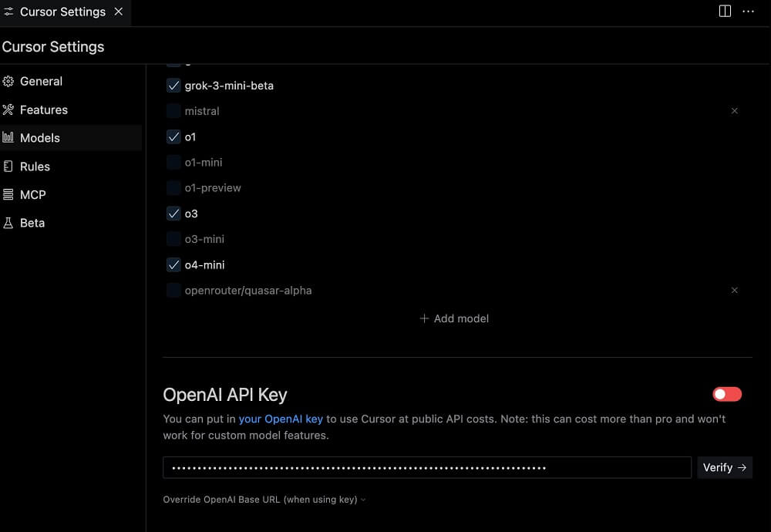This screenshot has width=771, height=532.
Task: Remove the mistral model with its X
Action: pyautogui.click(x=734, y=111)
